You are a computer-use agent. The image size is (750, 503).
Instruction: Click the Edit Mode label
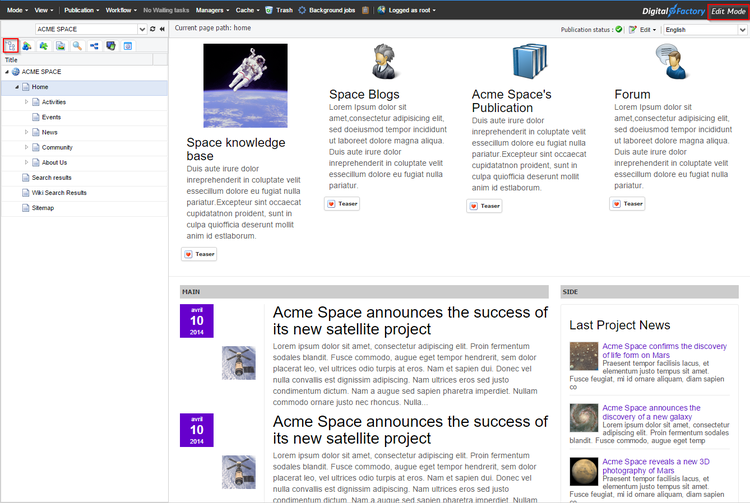[728, 11]
